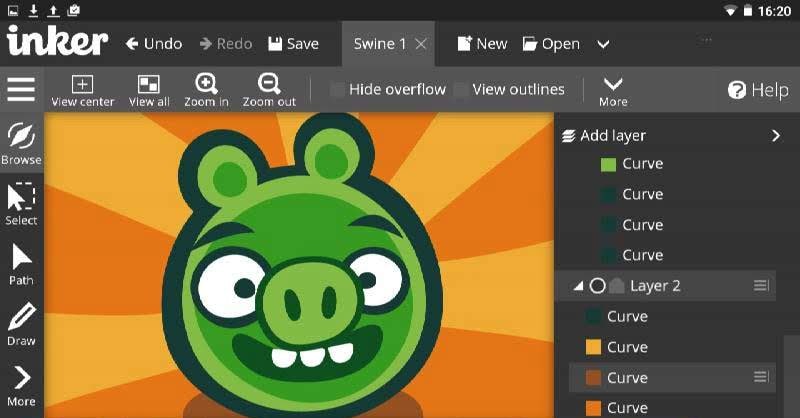Screen dimensions: 800x418
Task: Select the Layer 2 row
Action: click(x=665, y=286)
